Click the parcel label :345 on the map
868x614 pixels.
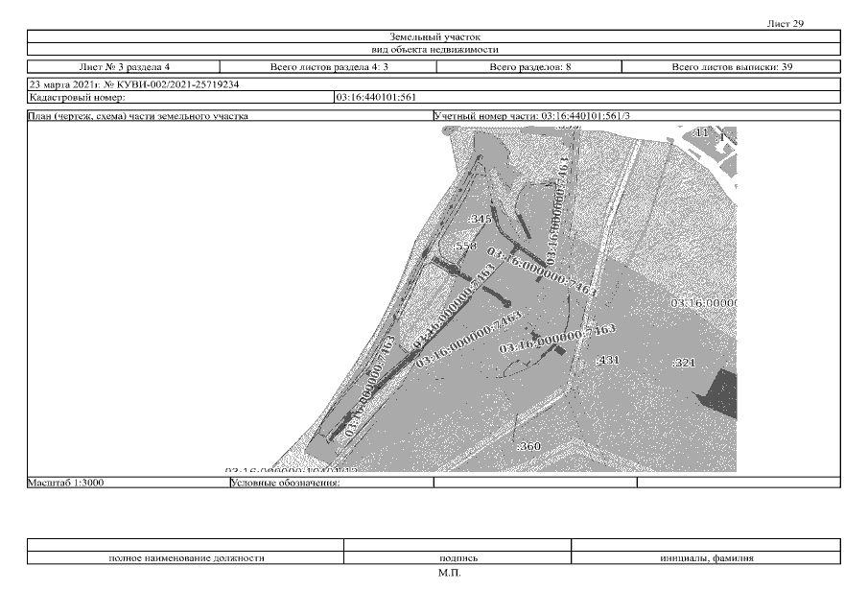(480, 220)
